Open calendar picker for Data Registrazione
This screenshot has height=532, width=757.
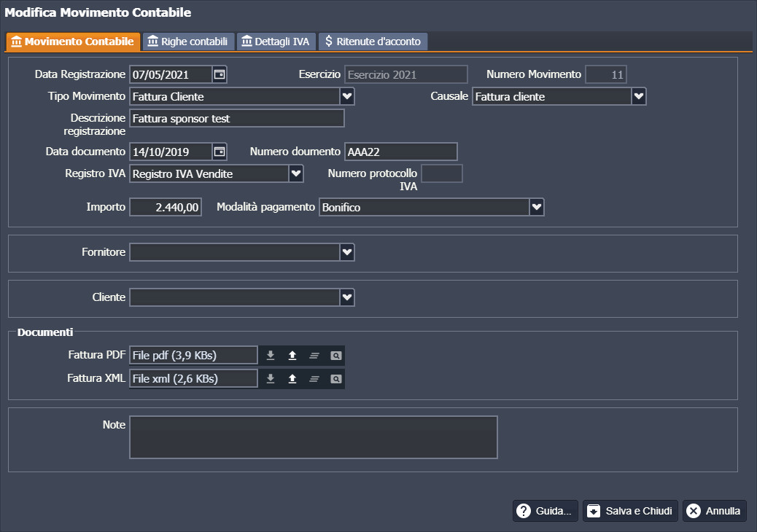(x=219, y=74)
